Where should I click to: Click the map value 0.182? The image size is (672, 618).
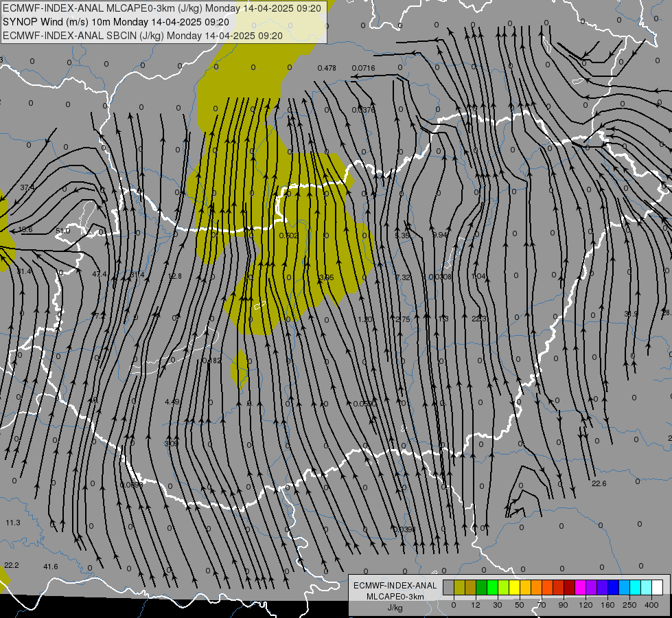[x=211, y=360]
